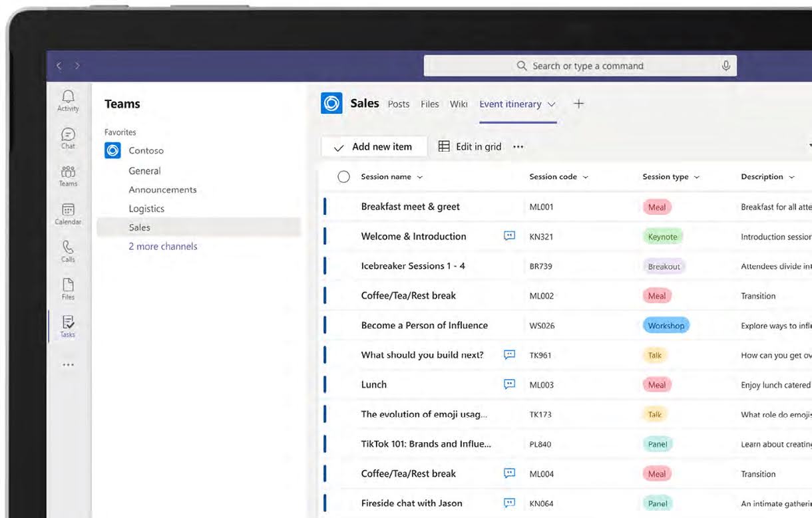Click session code TK173
The image size is (812, 518).
(x=540, y=414)
